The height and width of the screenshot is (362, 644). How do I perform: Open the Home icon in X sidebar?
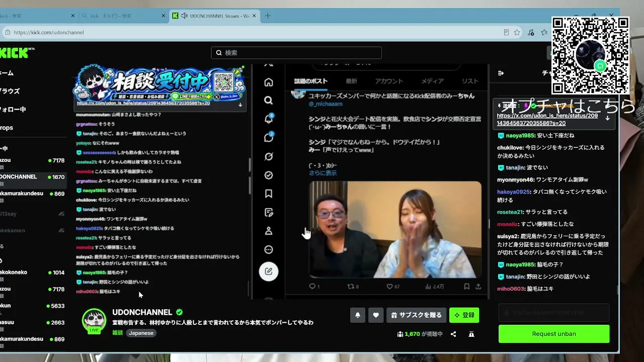(269, 82)
